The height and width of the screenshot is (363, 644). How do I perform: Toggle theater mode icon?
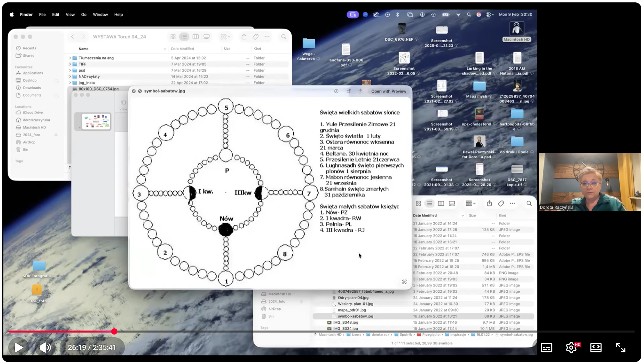pos(596,348)
